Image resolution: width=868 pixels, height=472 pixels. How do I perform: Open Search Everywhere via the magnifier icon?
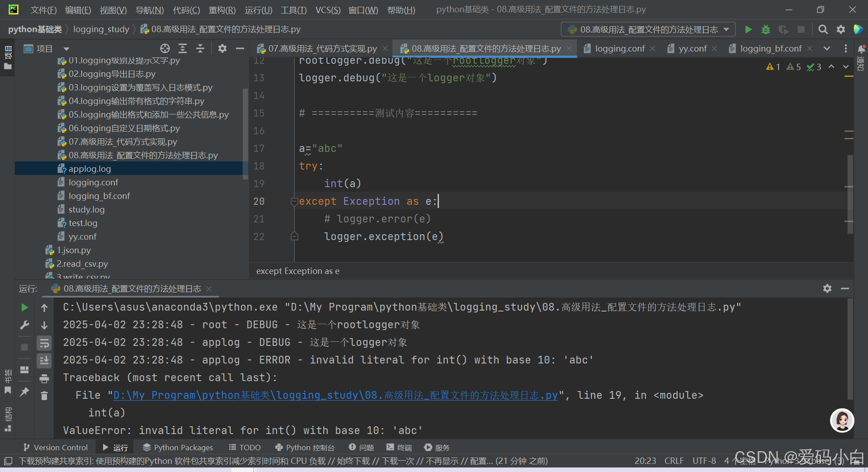(x=823, y=29)
